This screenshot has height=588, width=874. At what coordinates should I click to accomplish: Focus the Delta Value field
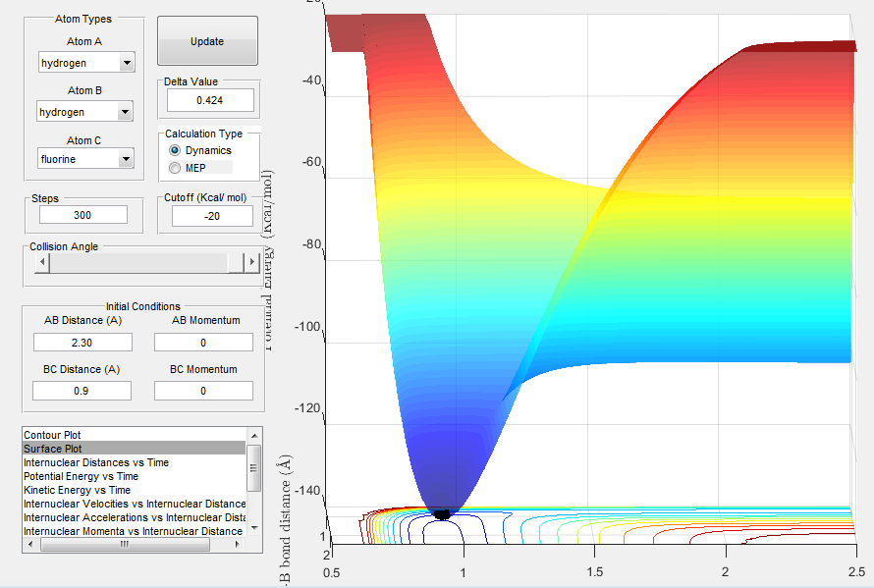[210, 100]
